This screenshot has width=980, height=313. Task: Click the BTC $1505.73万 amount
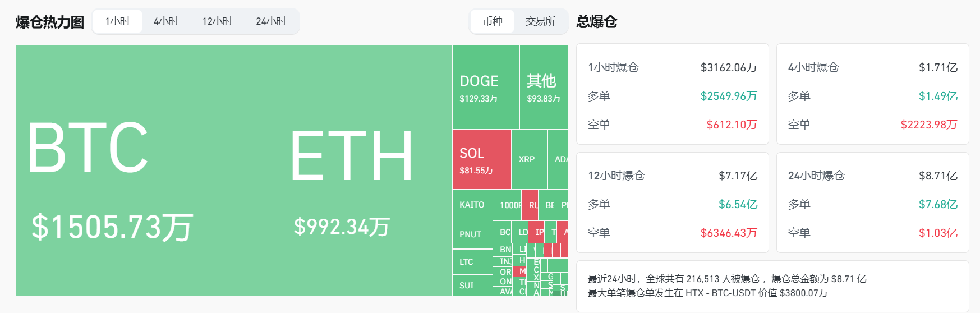112,227
